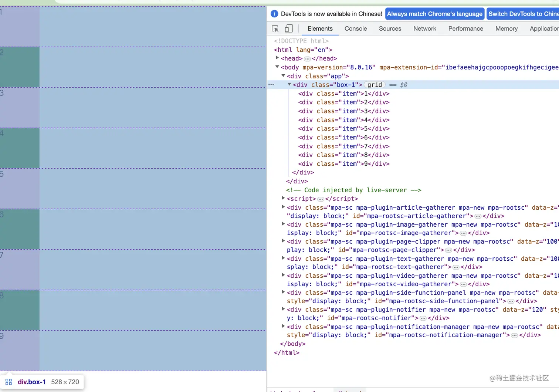Click ellipsis inside the script element
Viewport: 559px width, 392px height.
click(x=321, y=199)
